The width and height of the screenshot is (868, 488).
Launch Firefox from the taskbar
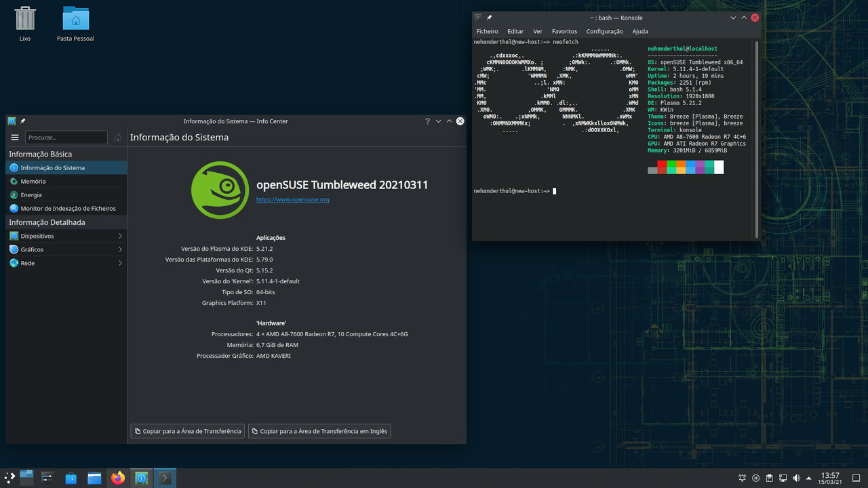point(118,478)
